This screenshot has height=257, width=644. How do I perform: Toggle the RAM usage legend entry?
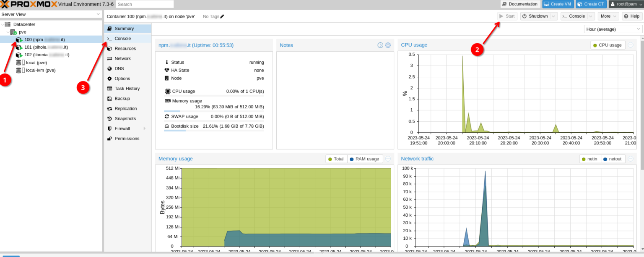click(x=364, y=159)
